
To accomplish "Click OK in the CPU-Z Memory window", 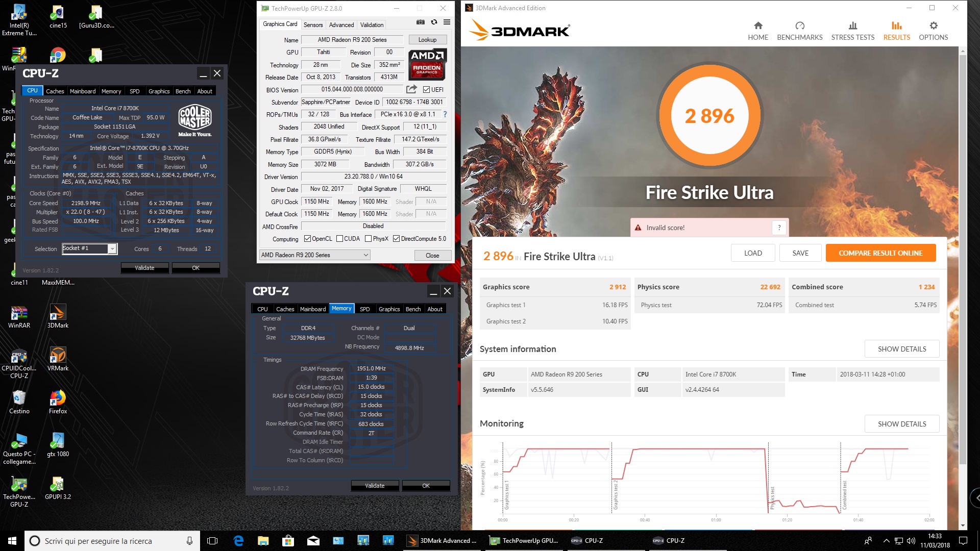I will (426, 486).
